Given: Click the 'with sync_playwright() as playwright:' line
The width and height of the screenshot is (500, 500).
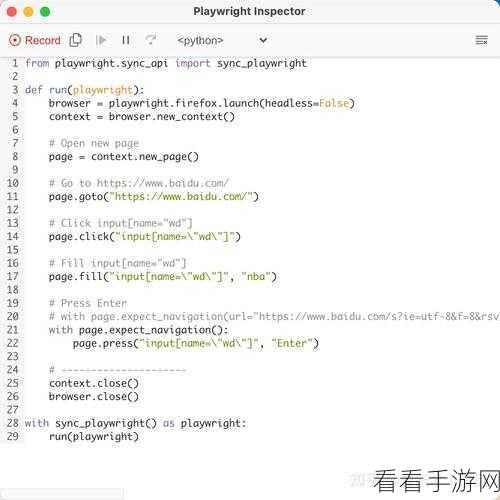Looking at the screenshot, I should 136,423.
